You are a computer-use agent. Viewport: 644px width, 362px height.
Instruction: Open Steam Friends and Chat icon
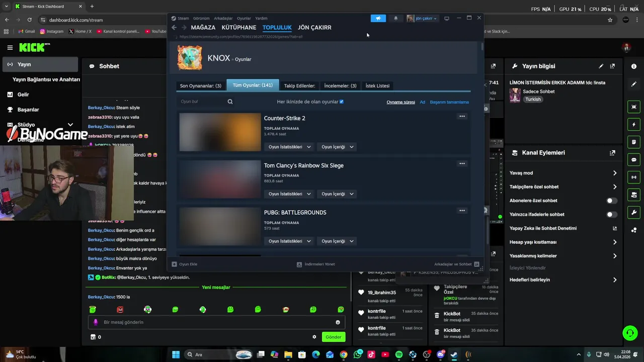(476, 264)
